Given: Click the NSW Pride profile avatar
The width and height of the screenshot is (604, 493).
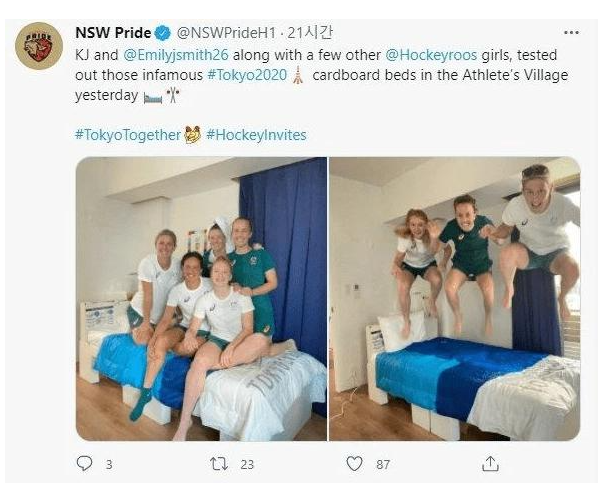Looking at the screenshot, I should 39,45.
